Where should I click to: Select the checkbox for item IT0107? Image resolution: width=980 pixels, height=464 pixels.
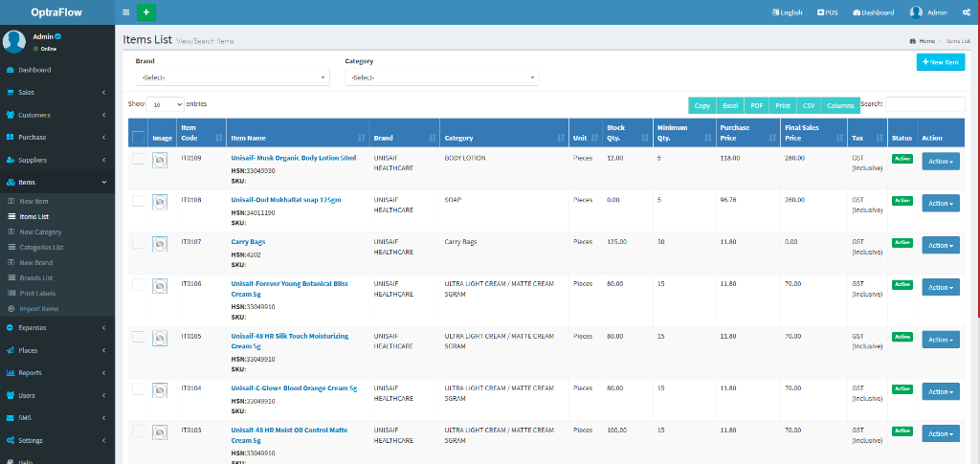[138, 242]
